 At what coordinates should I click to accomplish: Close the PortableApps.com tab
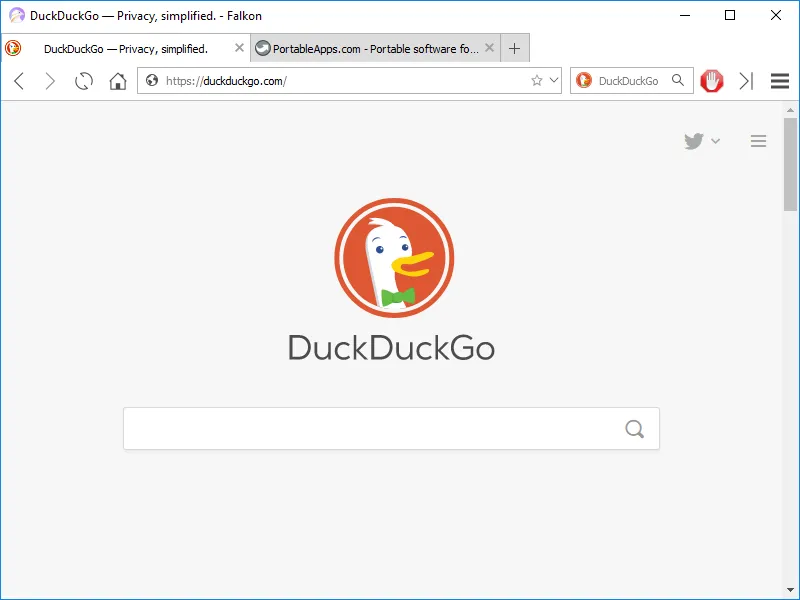(x=489, y=49)
